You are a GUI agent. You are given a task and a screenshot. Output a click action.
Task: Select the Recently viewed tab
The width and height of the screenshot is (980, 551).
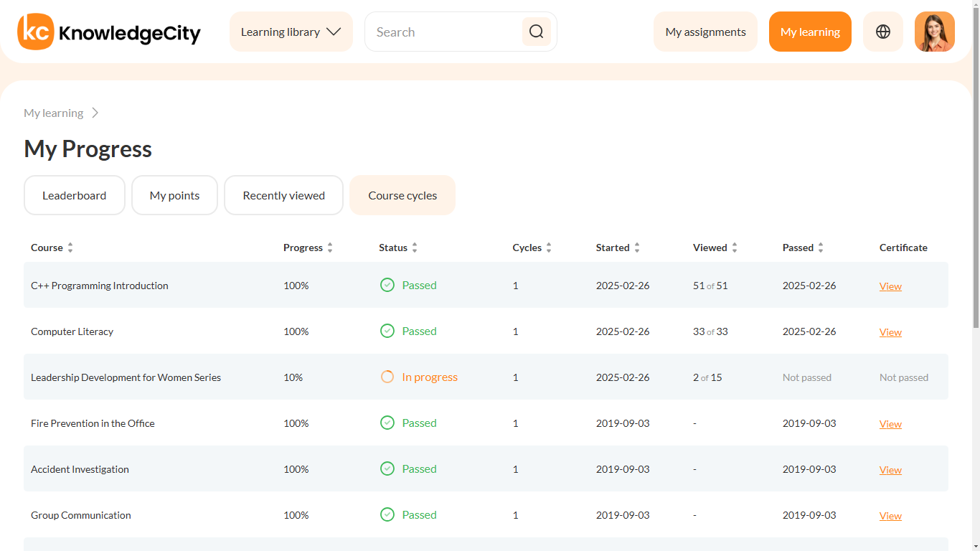click(x=283, y=194)
